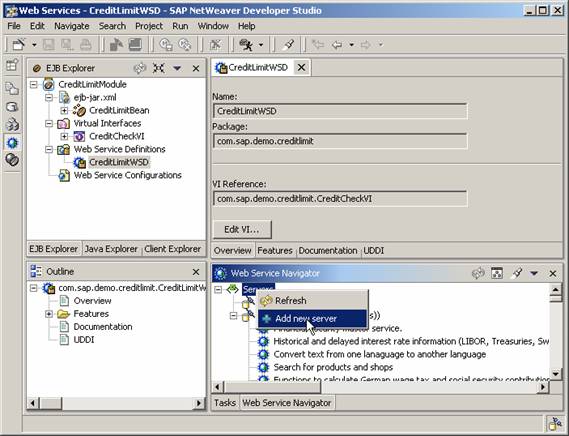Screen dimensions: 569x436
Task: Click the Open Perspective icon at top of sidebar
Action: (x=12, y=65)
